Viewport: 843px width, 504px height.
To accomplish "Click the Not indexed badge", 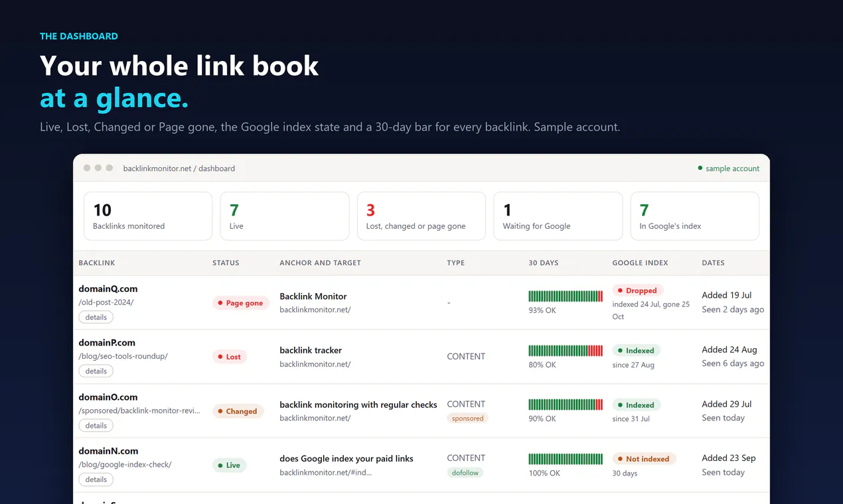I will [645, 459].
